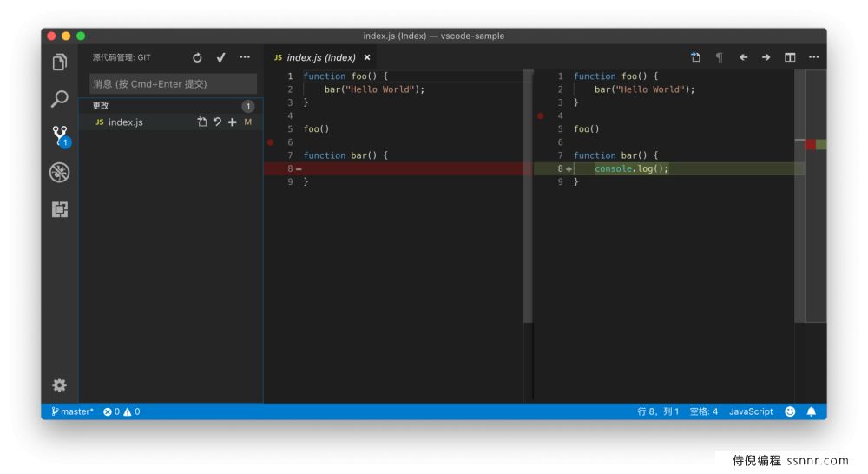Change language mode JavaScript
The height and width of the screenshot is (474, 868).
(x=751, y=411)
